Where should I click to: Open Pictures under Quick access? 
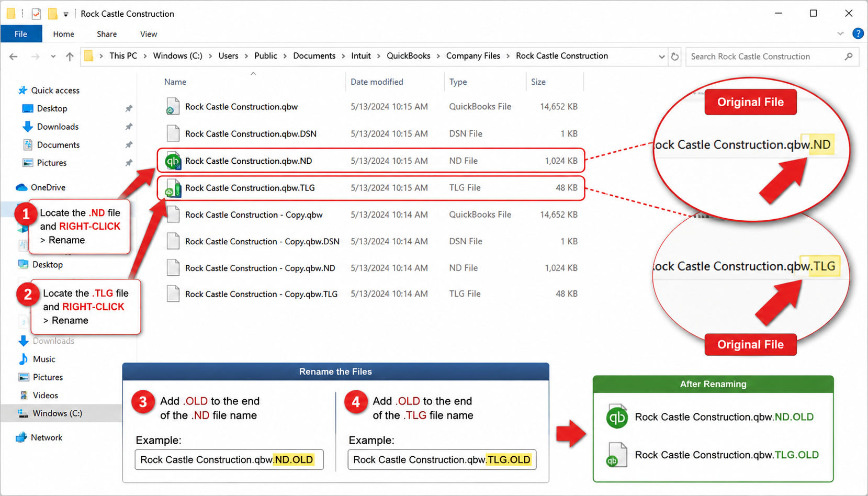(x=52, y=163)
